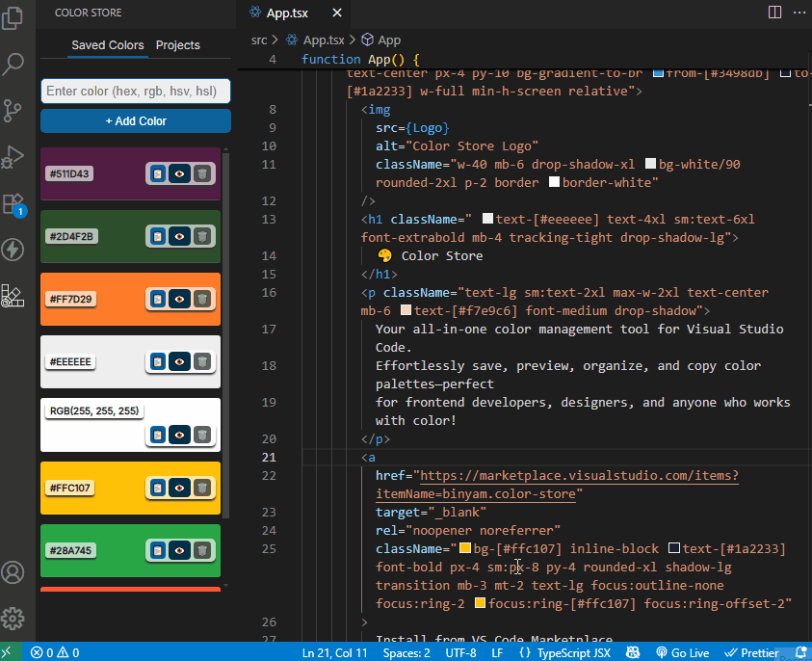Delete the #511D43 color
Image resolution: width=812 pixels, height=661 pixels.
click(x=202, y=174)
